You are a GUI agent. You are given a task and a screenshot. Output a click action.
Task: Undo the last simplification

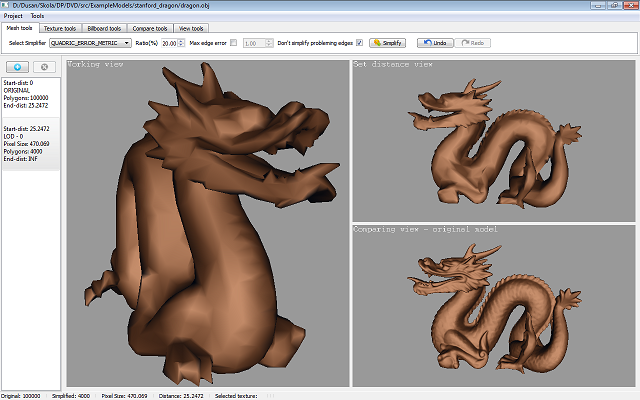433,43
